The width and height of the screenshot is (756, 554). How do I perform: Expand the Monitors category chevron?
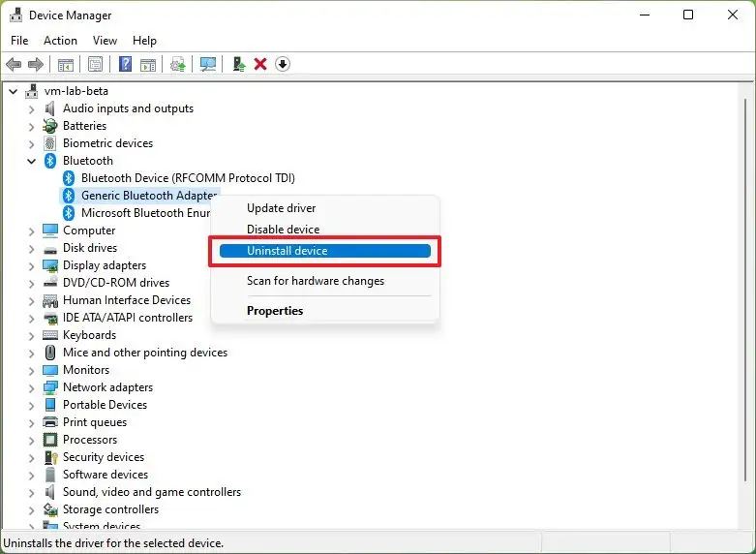coord(32,371)
